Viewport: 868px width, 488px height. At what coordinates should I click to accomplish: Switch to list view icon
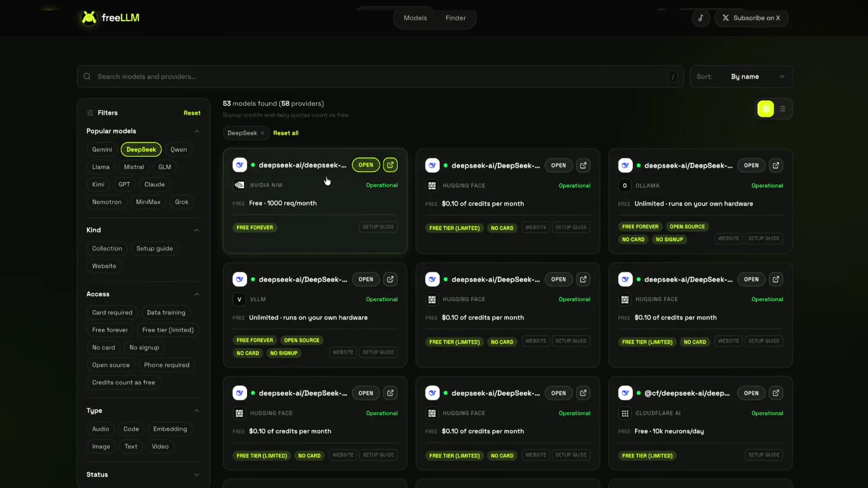point(782,109)
